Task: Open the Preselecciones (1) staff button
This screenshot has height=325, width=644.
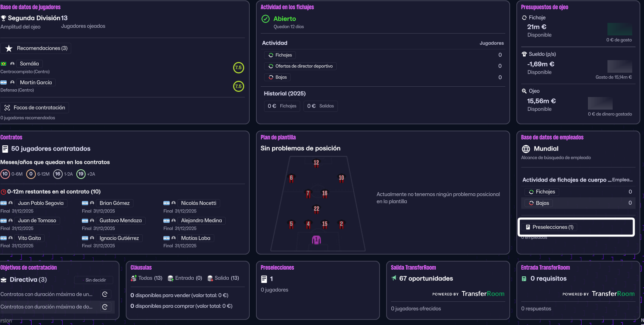Action: [x=550, y=227]
